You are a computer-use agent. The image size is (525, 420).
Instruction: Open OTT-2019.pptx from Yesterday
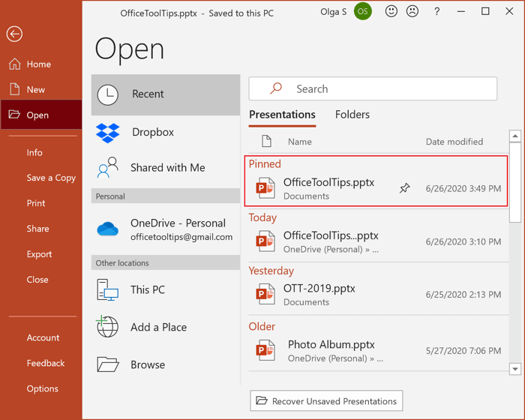[x=378, y=295]
